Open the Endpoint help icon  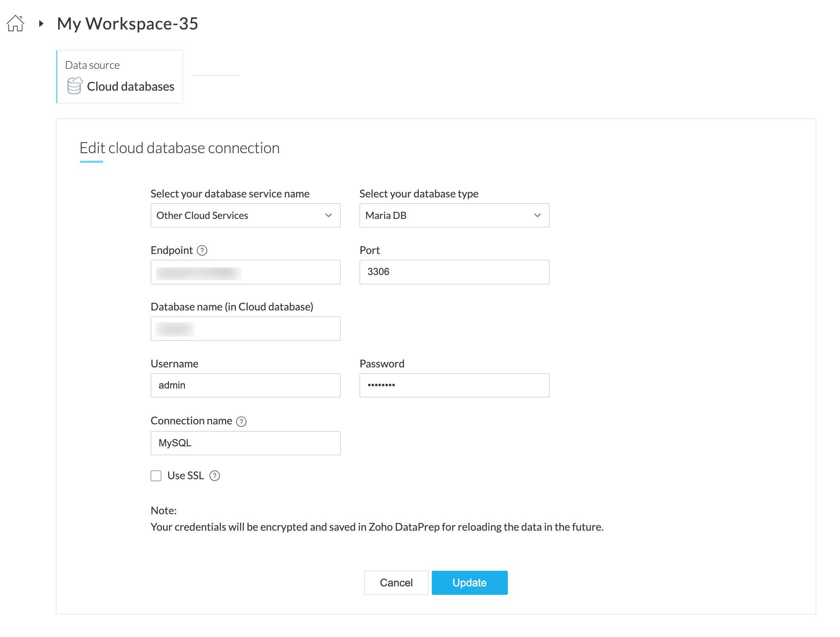pyautogui.click(x=202, y=251)
